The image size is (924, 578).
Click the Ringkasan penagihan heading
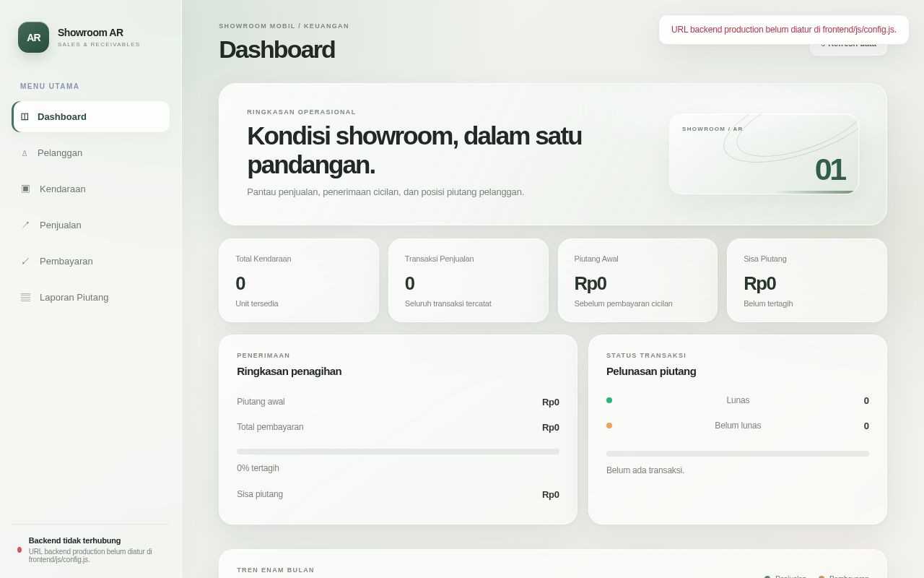[289, 371]
